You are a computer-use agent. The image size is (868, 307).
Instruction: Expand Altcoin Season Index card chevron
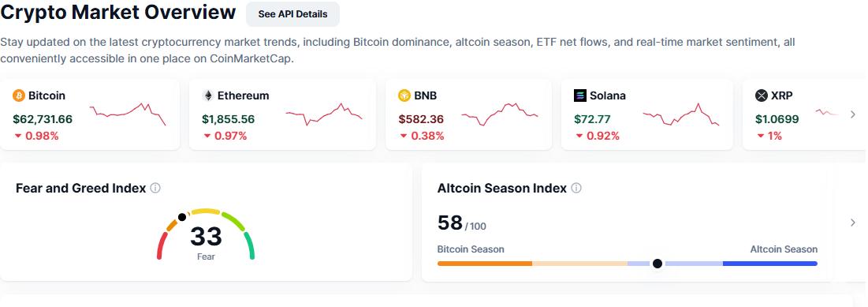click(853, 223)
